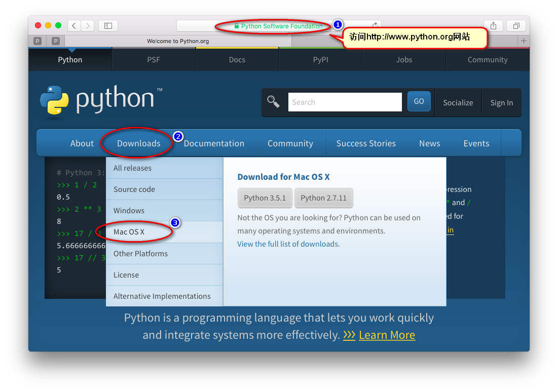The height and width of the screenshot is (392, 558).
Task: Open the Share menu icon in Safari
Action: click(x=493, y=25)
